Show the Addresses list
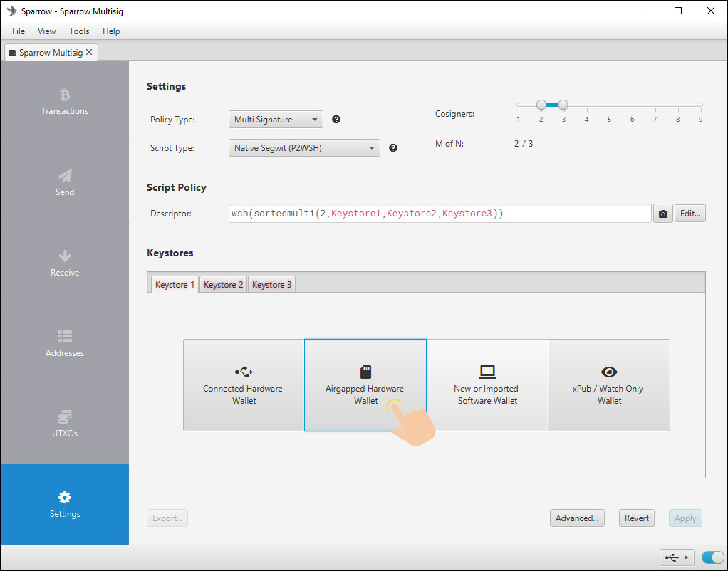Image resolution: width=728 pixels, height=571 pixels. click(65, 344)
